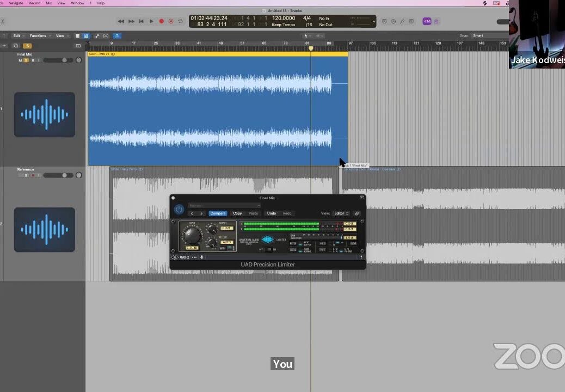Open the Snap mode dropdown showing Smart
Screen dimensions: 565x392
click(490, 36)
